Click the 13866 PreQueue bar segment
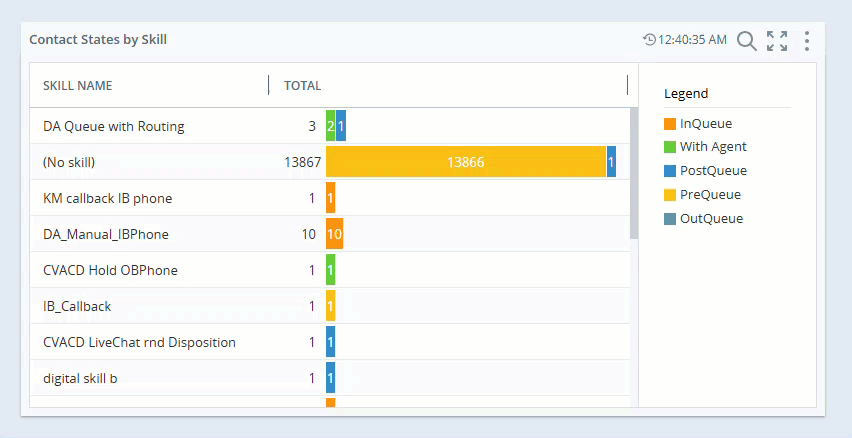Image resolution: width=852 pixels, height=438 pixels. [x=466, y=162]
